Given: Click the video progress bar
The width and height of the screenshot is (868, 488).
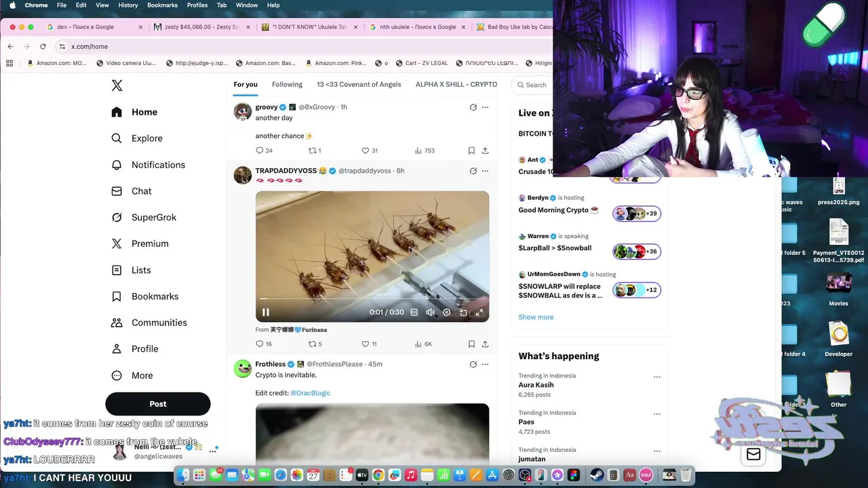Looking at the screenshot, I should [x=372, y=298].
